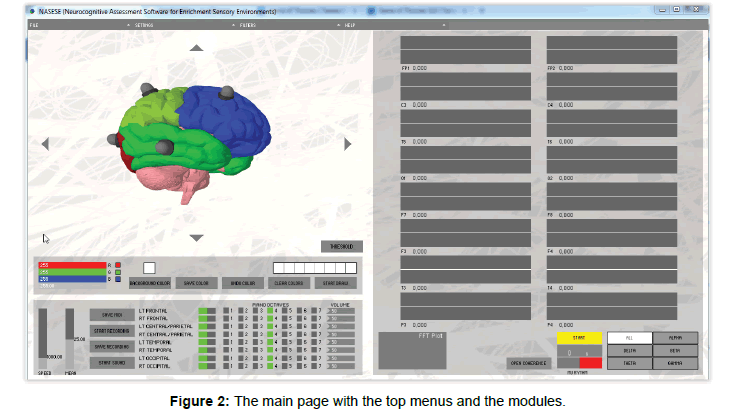737x414 pixels.
Task: Expand the Filters dropdown menu
Action: (248, 23)
